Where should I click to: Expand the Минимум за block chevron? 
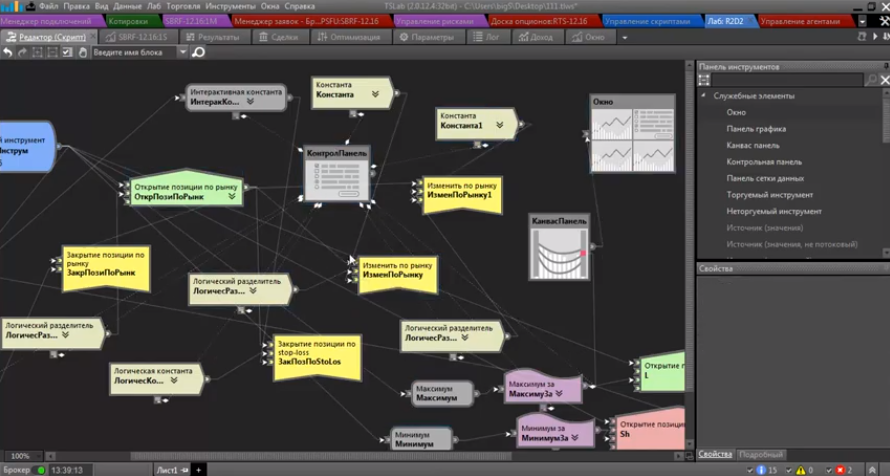pos(575,437)
